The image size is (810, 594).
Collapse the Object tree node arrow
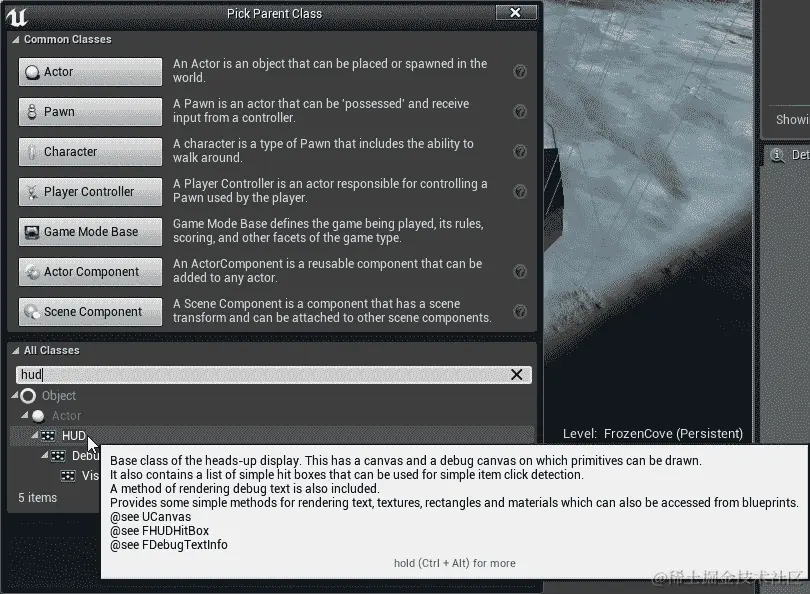point(14,396)
